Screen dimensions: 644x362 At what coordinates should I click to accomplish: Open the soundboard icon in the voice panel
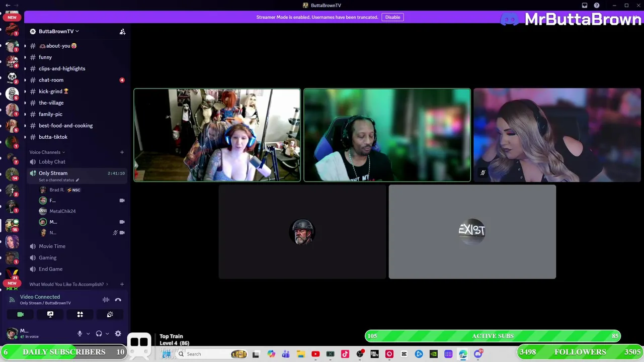coord(110,315)
